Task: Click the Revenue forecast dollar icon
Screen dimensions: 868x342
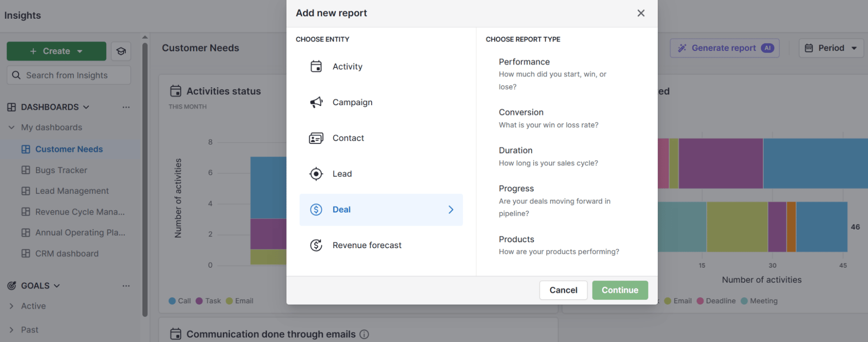Action: (x=316, y=246)
